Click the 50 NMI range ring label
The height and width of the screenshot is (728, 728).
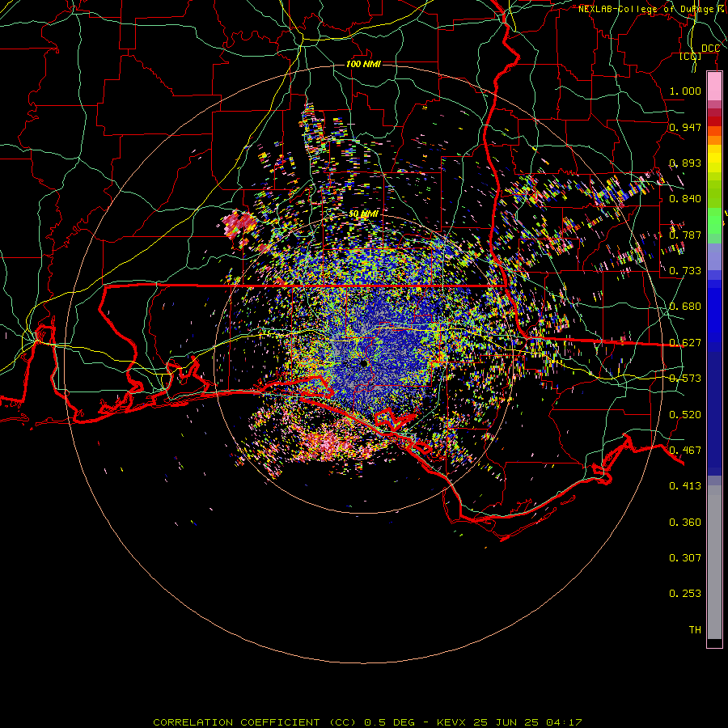pos(363,214)
